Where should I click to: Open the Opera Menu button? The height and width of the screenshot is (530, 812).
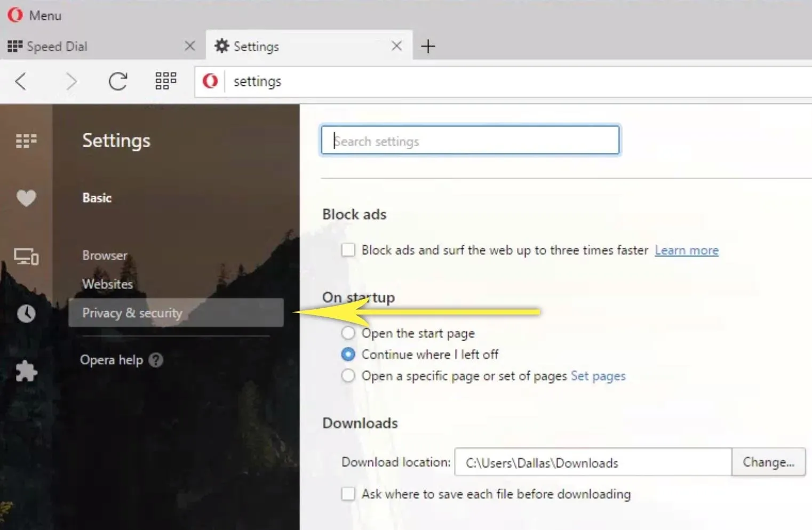click(x=35, y=15)
